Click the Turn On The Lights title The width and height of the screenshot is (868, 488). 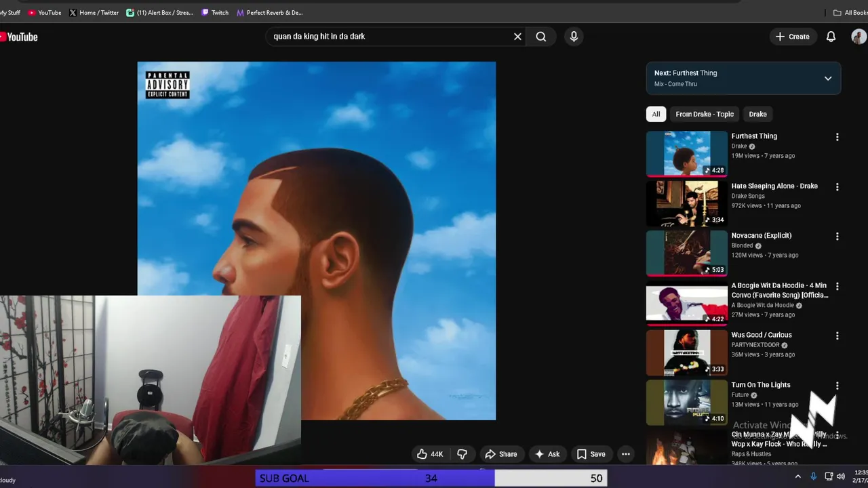point(761,385)
